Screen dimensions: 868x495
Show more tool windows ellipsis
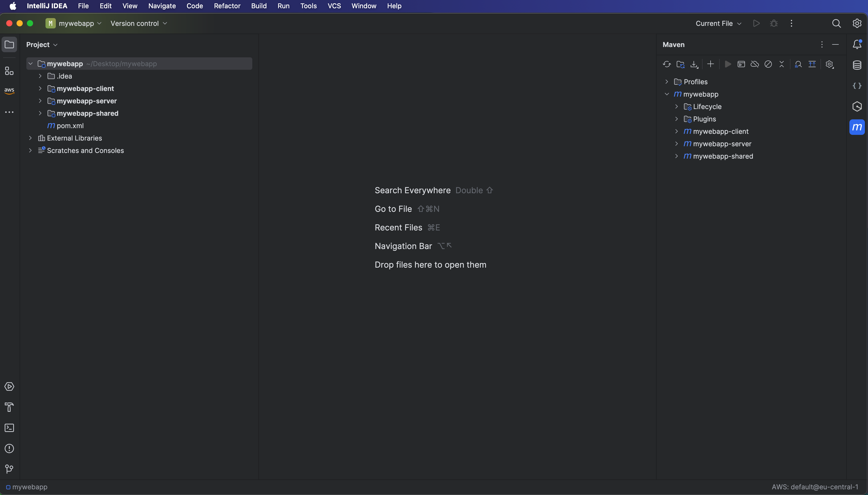point(9,112)
